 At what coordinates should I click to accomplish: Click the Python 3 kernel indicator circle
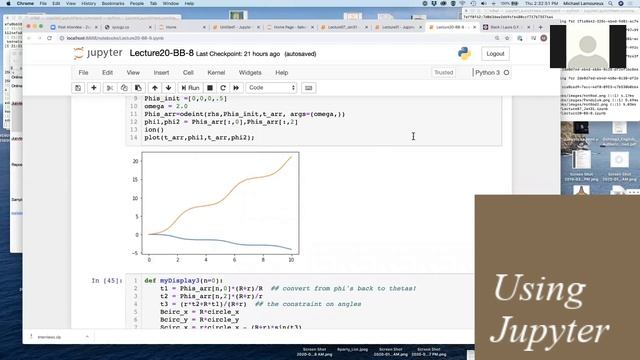[x=507, y=73]
